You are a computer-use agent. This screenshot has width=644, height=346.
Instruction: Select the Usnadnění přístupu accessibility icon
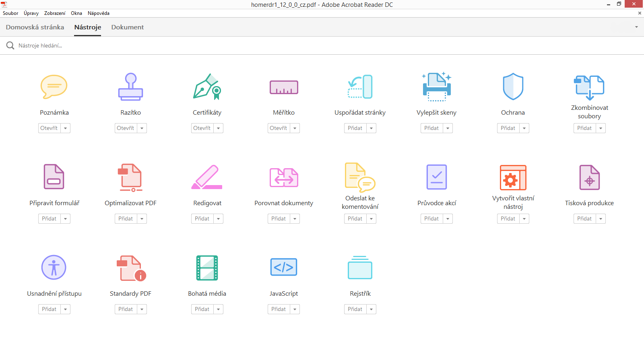[x=54, y=267]
